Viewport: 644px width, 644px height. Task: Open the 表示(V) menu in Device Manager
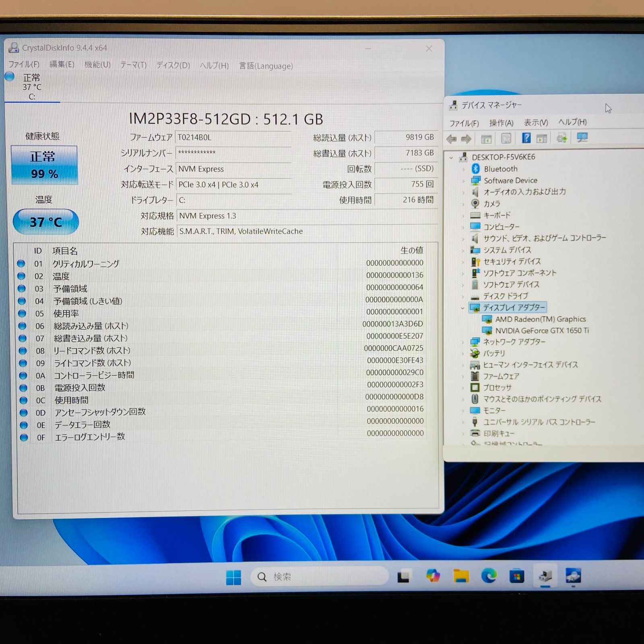pos(536,123)
